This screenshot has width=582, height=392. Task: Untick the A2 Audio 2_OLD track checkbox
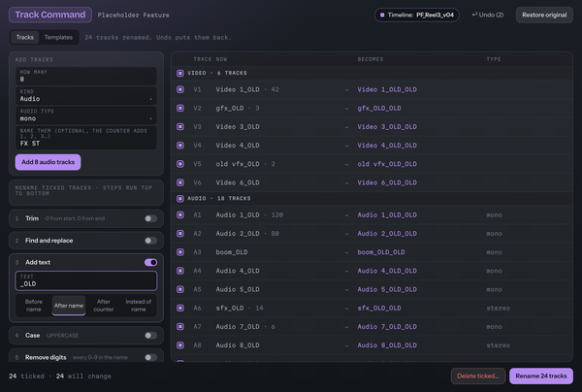180,234
